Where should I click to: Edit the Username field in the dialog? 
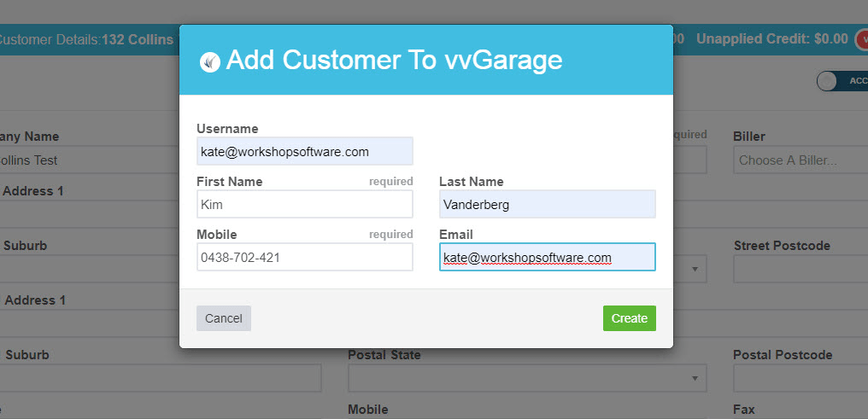tap(304, 151)
